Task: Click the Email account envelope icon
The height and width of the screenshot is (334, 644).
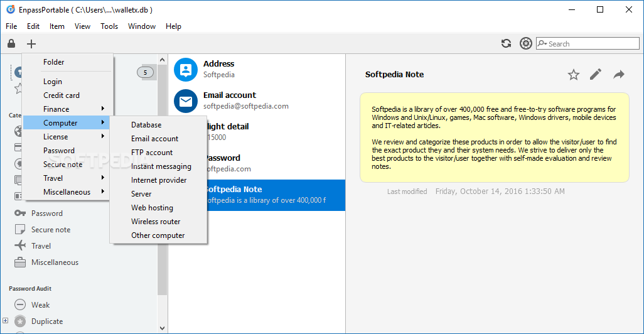Action: click(186, 101)
